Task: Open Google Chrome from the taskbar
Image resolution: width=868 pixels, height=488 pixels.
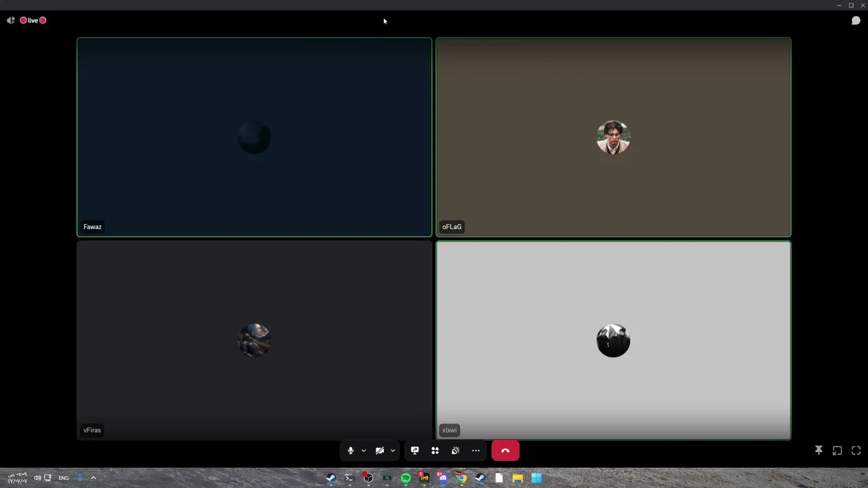Action: pos(461,478)
